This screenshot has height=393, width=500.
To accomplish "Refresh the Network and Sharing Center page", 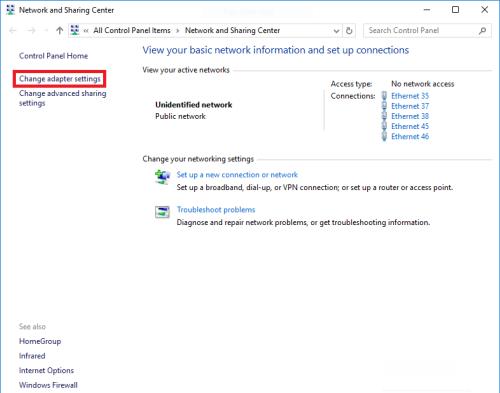I will tap(349, 31).
